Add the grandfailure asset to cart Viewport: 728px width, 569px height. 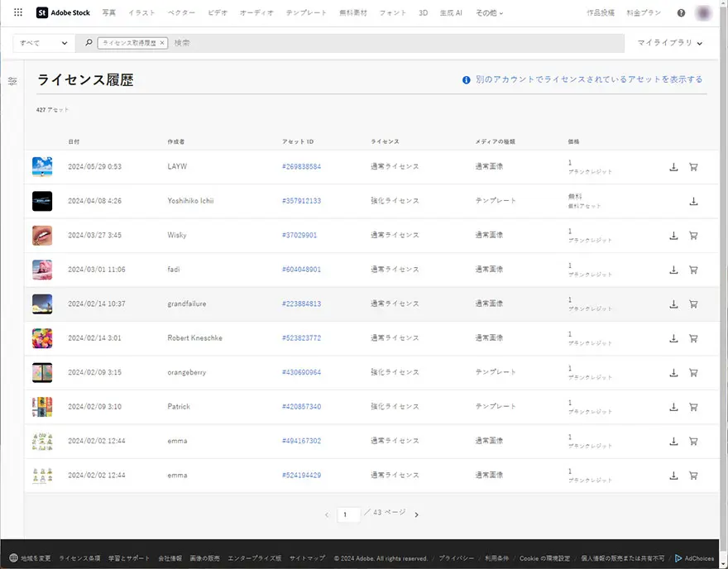(693, 304)
